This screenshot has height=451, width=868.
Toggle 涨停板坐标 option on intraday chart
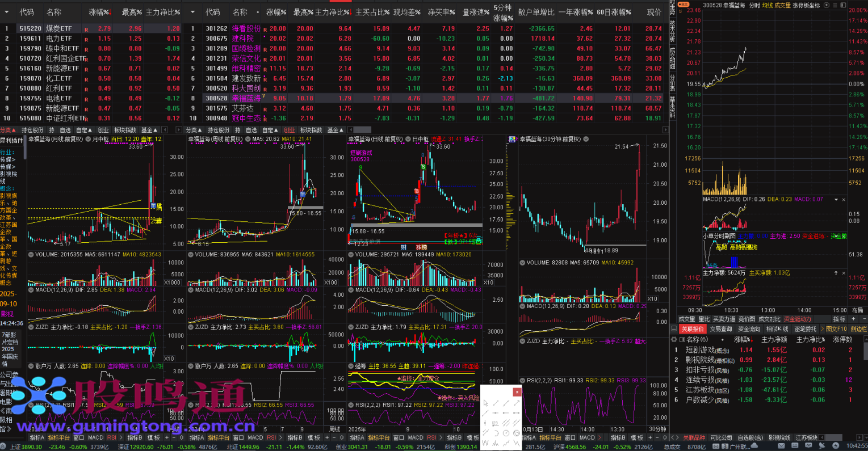coord(806,5)
